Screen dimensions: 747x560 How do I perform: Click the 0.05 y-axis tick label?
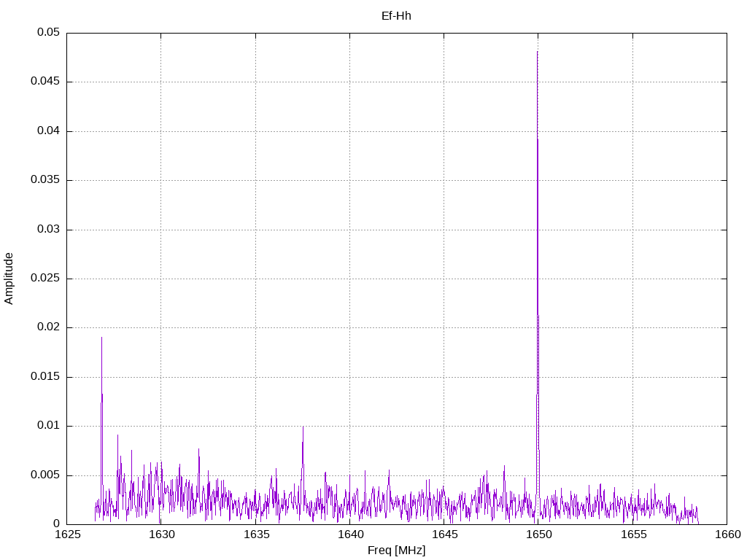coord(49,32)
